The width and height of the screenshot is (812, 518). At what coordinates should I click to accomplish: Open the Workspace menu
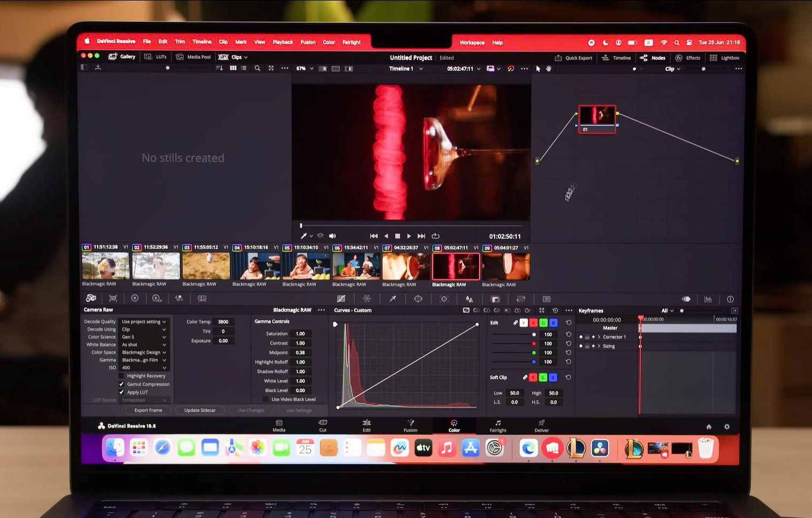coord(472,42)
